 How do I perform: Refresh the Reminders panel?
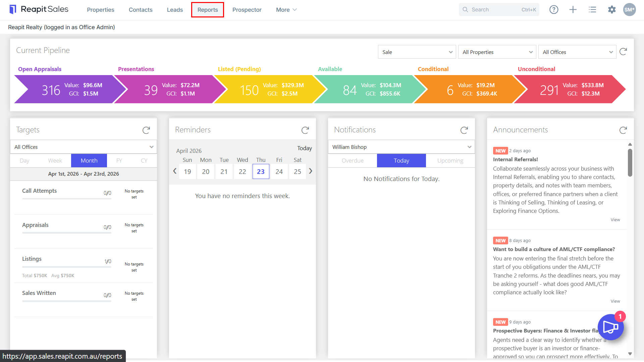pos(305,130)
